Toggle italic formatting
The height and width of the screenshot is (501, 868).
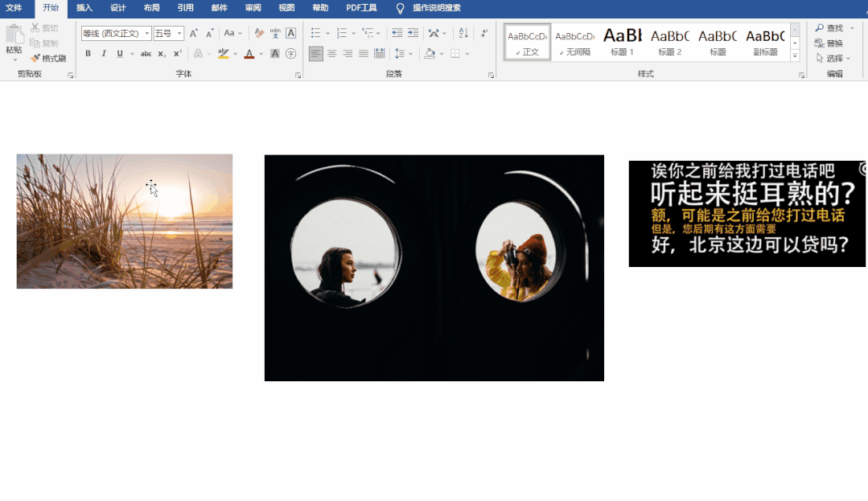click(104, 54)
